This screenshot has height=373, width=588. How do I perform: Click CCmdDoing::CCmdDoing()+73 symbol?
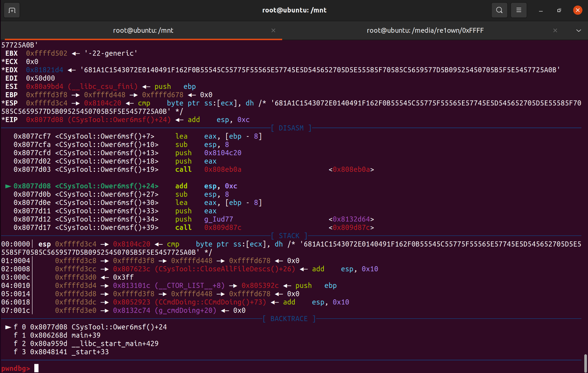210,302
